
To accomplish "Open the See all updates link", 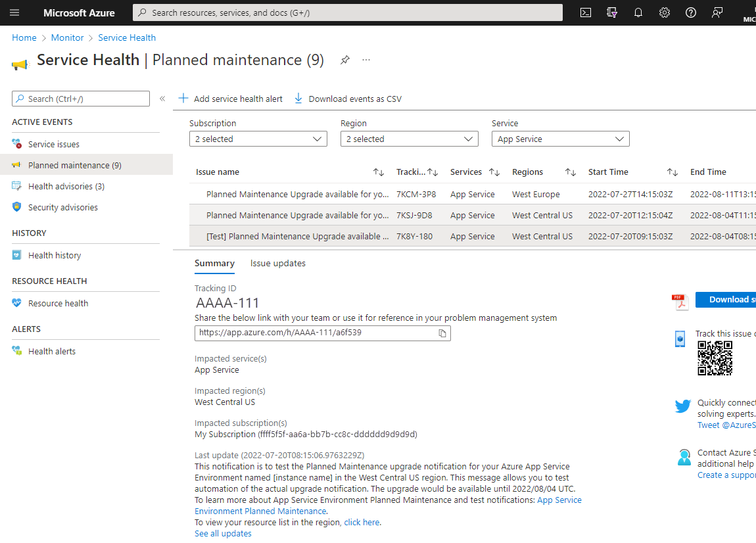I will tap(222, 533).
